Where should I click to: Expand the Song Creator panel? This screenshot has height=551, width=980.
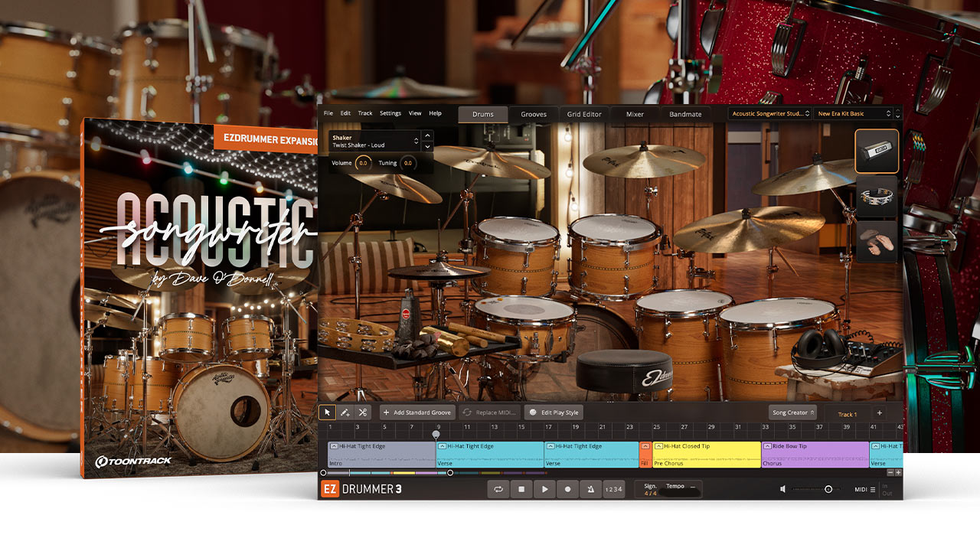[792, 412]
